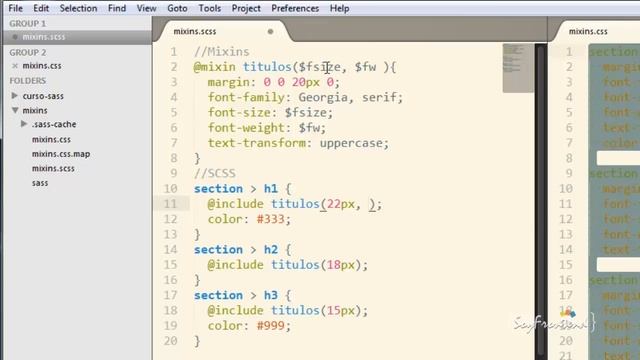640x360 pixels.
Task: Open the sass file in the sidebar
Action: pyautogui.click(x=40, y=183)
